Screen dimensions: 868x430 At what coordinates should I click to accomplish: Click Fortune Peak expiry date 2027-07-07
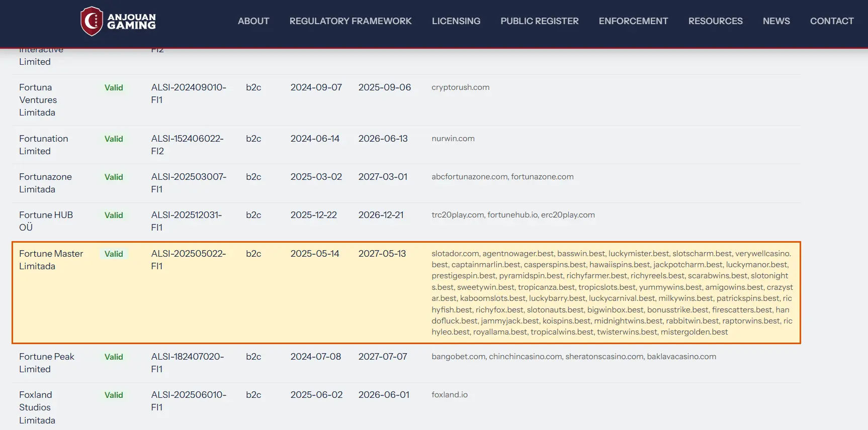tap(383, 357)
